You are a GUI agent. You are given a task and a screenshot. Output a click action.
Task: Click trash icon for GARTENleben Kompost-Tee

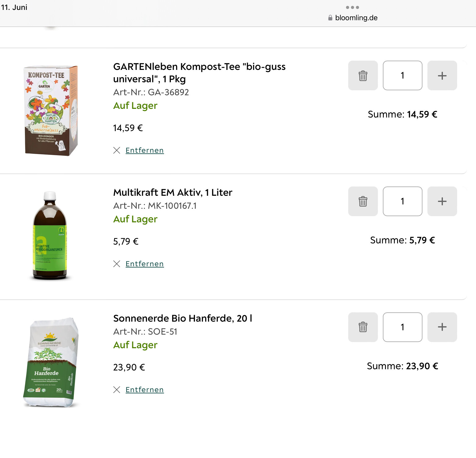coord(363,75)
